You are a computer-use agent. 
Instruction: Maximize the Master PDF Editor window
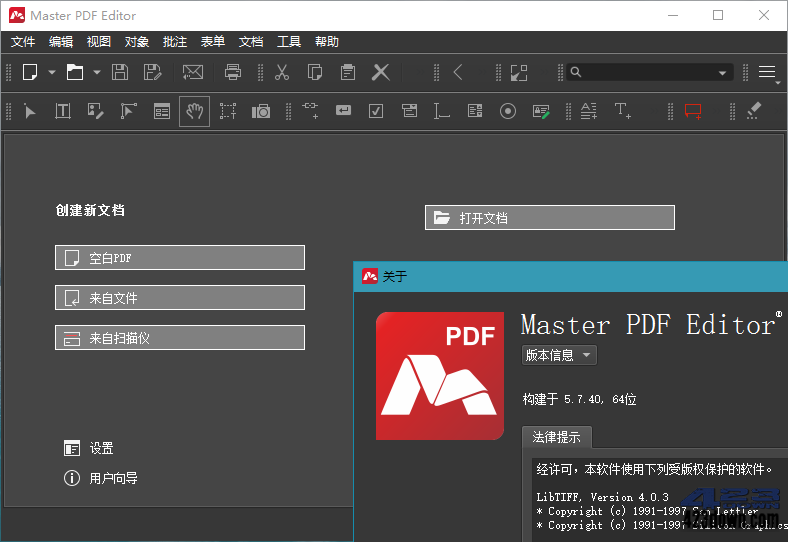tap(718, 16)
